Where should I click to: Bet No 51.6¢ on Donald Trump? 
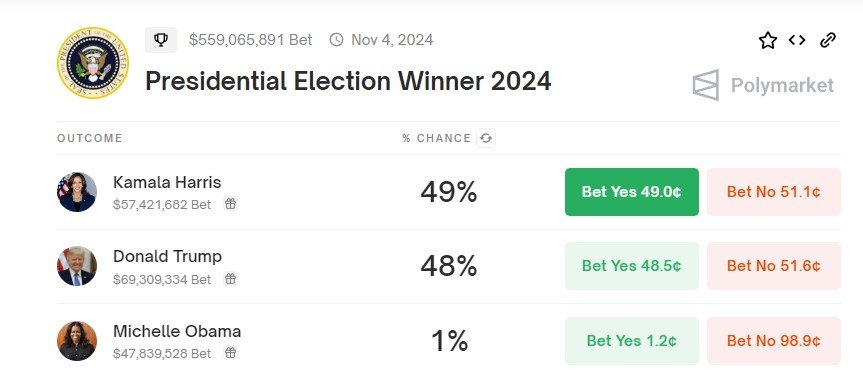point(774,266)
